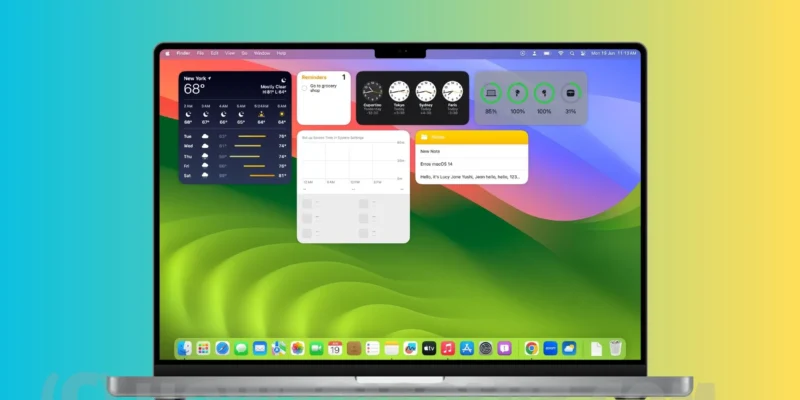Open the Messages app in the dock
The width and height of the screenshot is (800, 400).
point(241,348)
